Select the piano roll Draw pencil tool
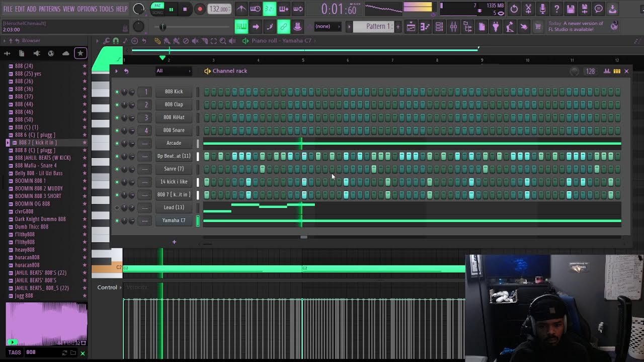Screen dimensions: 644x362 (157, 41)
